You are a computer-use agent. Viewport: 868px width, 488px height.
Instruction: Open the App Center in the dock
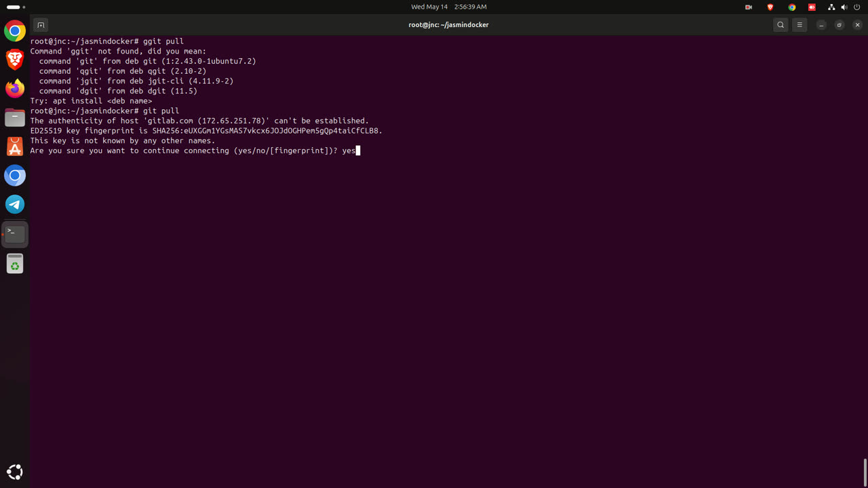point(15,146)
